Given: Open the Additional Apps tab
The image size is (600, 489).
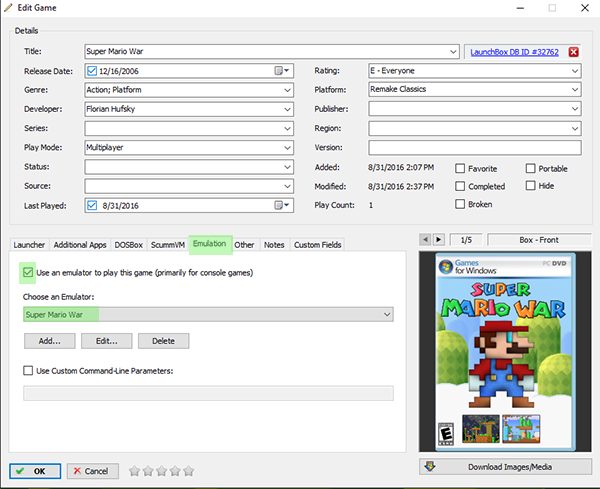Looking at the screenshot, I should click(80, 245).
